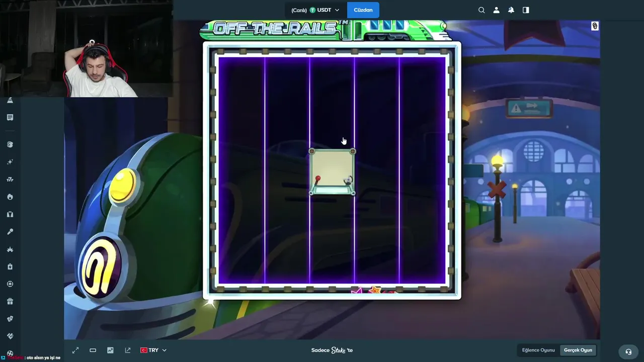This screenshot has width=644, height=362.
Task: Click the Sadece Stake'te text
Action: [332, 350]
